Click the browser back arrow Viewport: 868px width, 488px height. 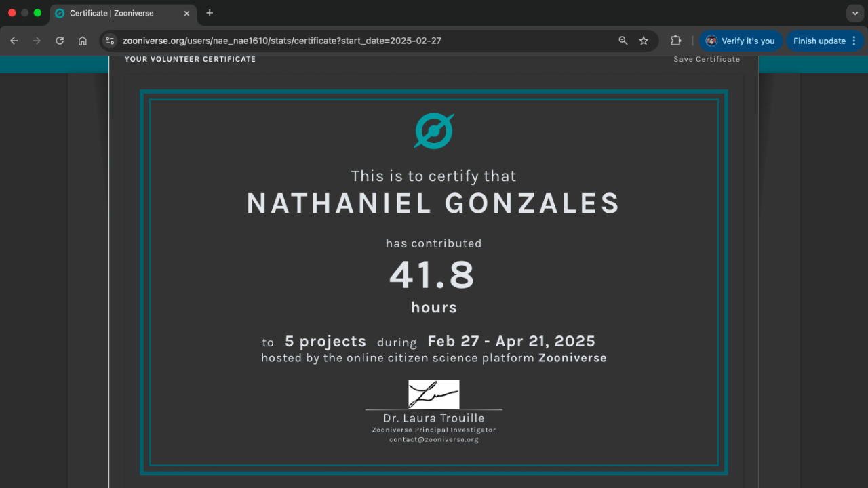(14, 41)
